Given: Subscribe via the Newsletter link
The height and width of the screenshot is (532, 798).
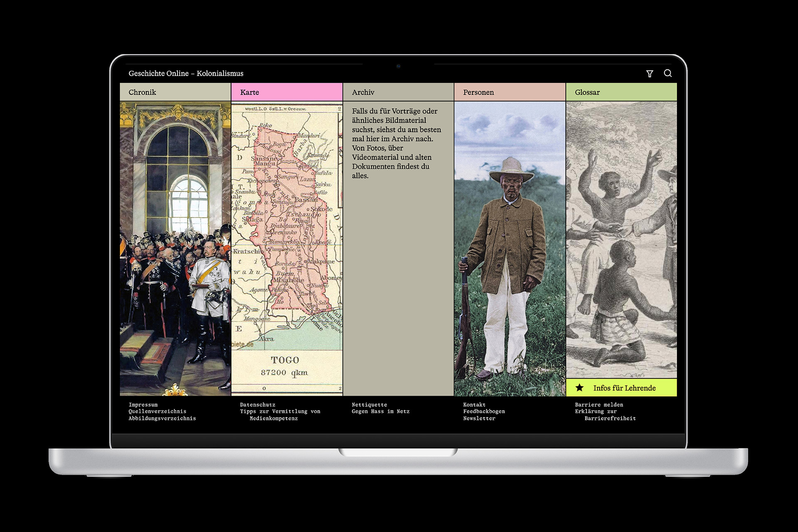Looking at the screenshot, I should point(479,418).
